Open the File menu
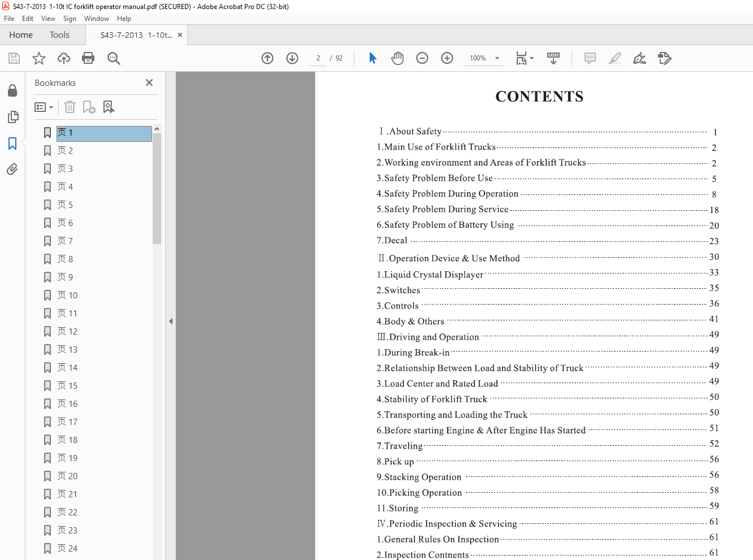Screen dimensions: 753x560 pos(9,19)
